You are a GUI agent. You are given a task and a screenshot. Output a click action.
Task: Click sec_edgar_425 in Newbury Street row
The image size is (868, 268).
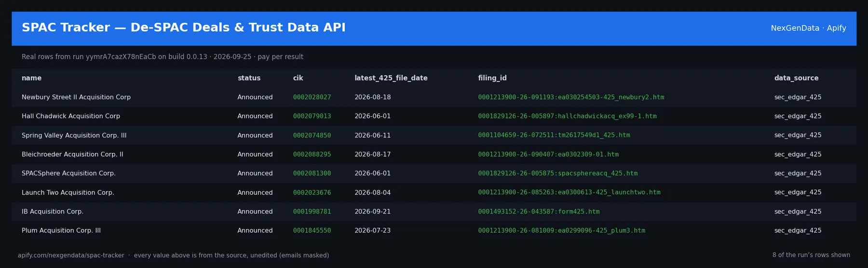click(798, 97)
